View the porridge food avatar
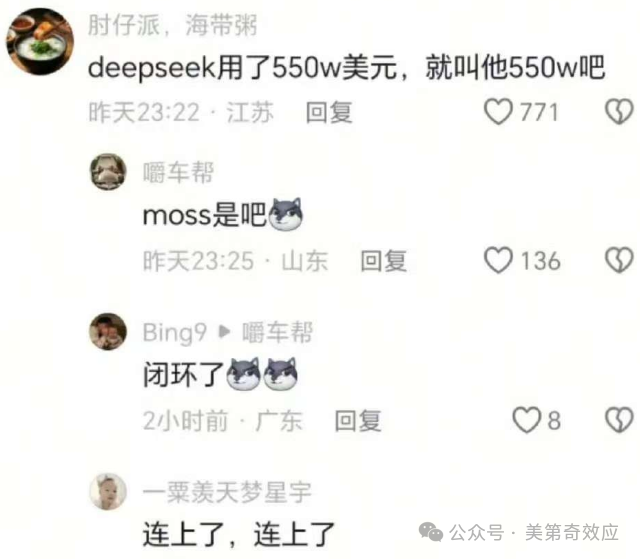Screen dimensions: 640x559 coord(40,41)
